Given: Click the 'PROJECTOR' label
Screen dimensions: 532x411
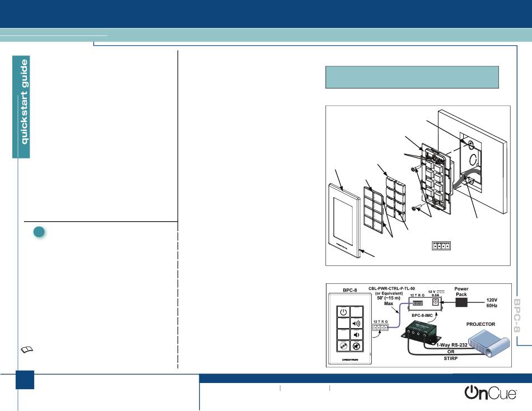Looking at the screenshot, I should (x=480, y=324).
